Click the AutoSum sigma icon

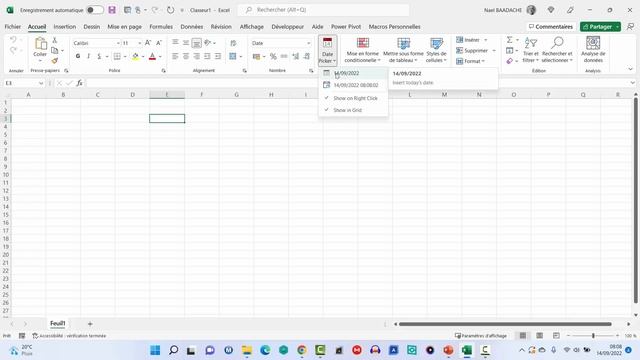[x=509, y=40]
